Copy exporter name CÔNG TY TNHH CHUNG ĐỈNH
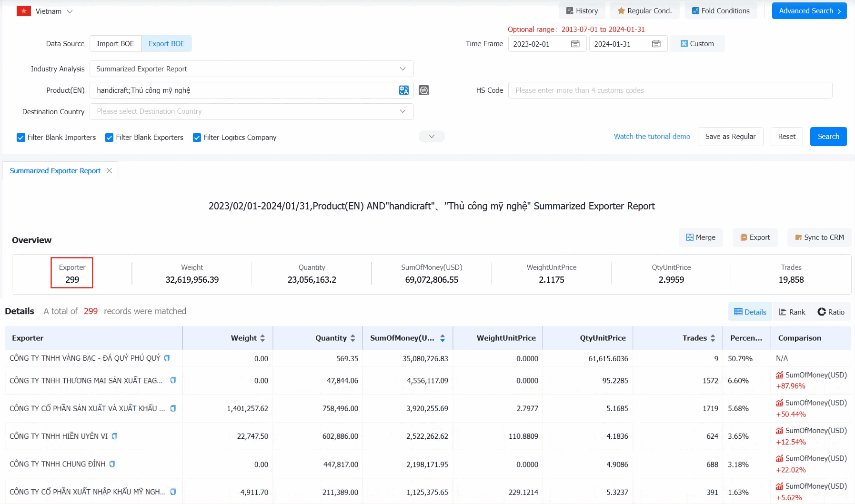 112,464
